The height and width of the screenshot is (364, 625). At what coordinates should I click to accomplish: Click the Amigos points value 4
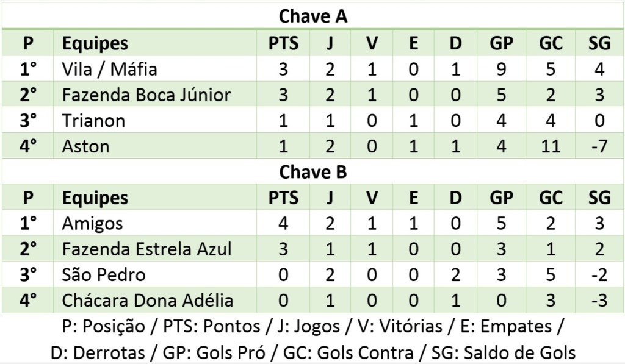point(283,224)
